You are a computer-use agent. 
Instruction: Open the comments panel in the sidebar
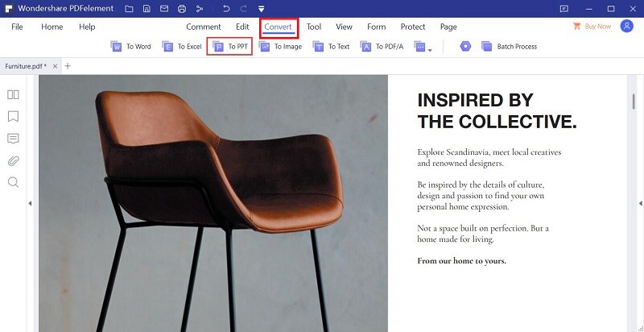pos(13,139)
